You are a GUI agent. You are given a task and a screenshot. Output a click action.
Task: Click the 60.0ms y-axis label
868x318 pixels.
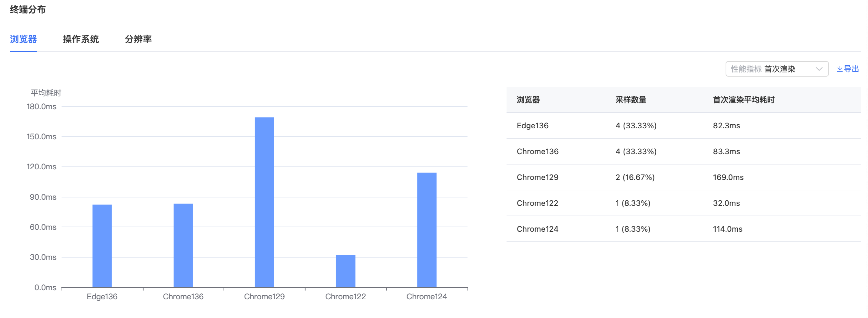[43, 227]
